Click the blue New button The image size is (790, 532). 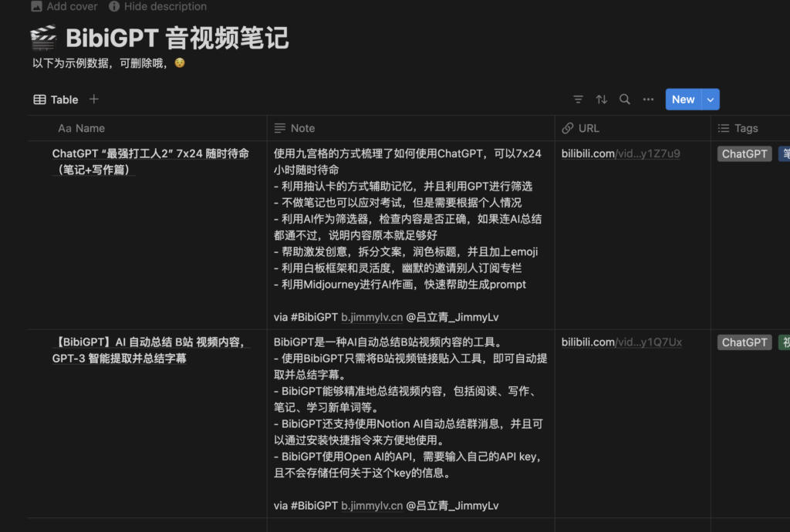(x=683, y=99)
